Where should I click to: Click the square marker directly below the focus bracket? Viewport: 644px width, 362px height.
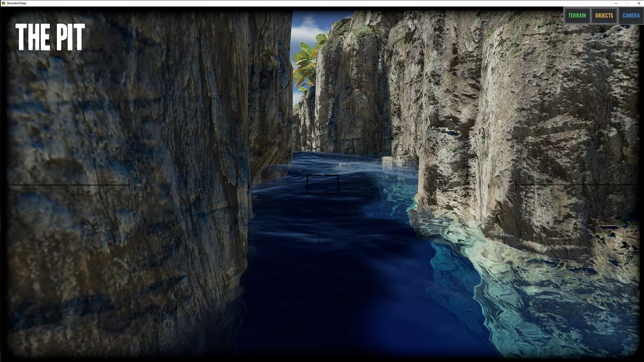[x=323, y=241]
